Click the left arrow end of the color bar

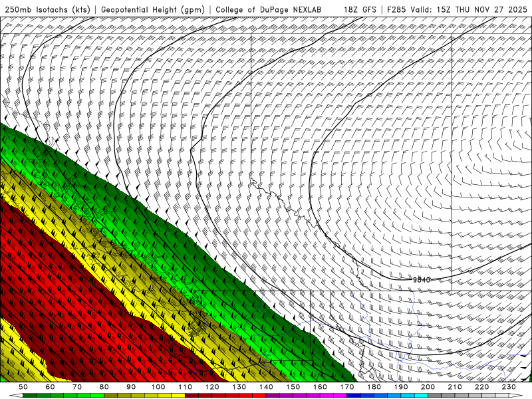(16, 395)
